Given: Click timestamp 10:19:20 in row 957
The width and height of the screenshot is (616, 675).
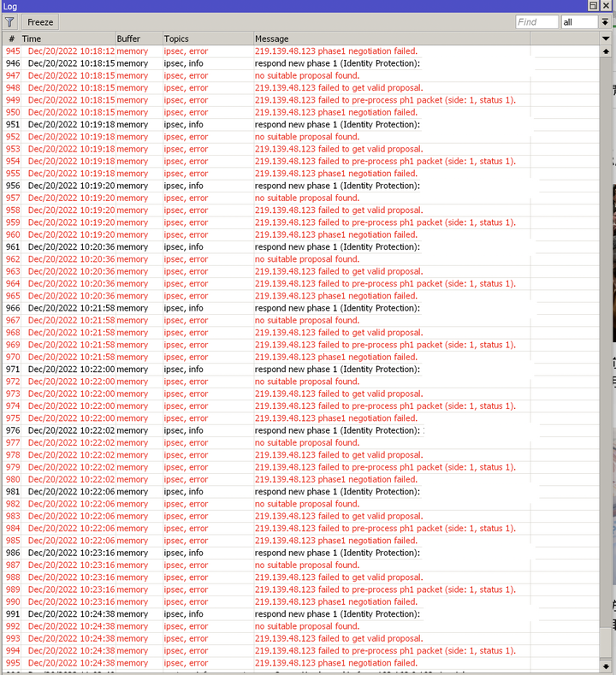Looking at the screenshot, I should 98,198.
